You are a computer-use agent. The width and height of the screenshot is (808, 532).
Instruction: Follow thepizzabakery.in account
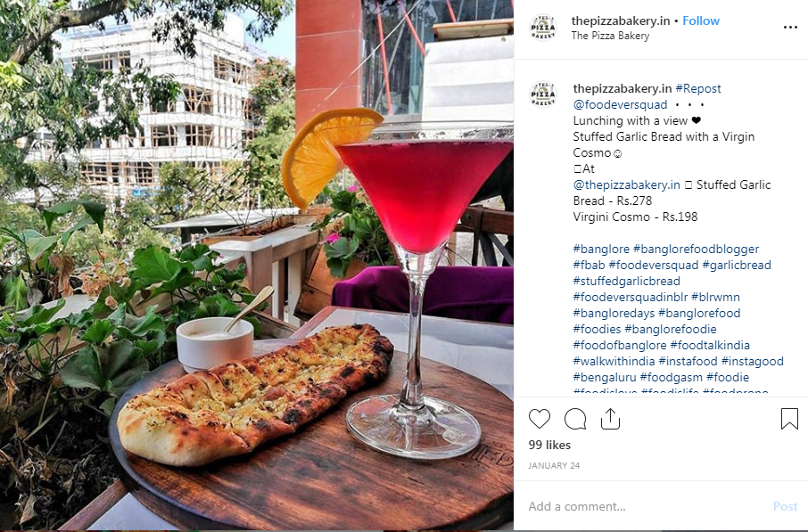click(701, 20)
